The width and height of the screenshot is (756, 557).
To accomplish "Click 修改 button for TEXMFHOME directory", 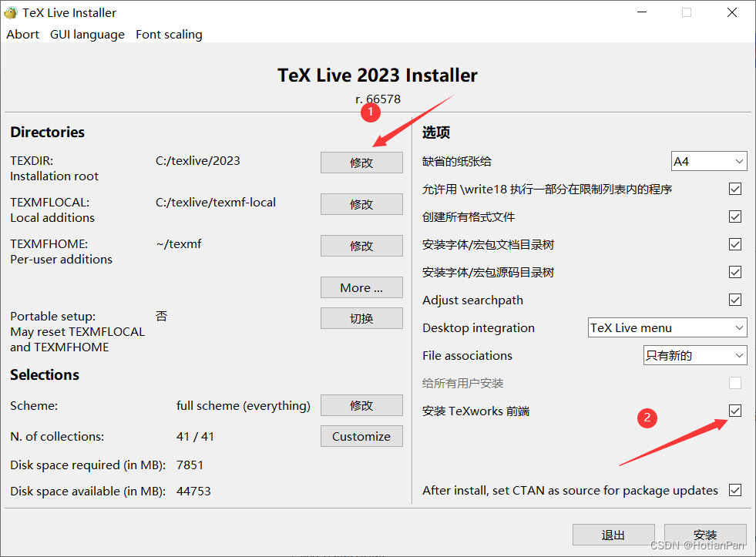I will pyautogui.click(x=361, y=246).
